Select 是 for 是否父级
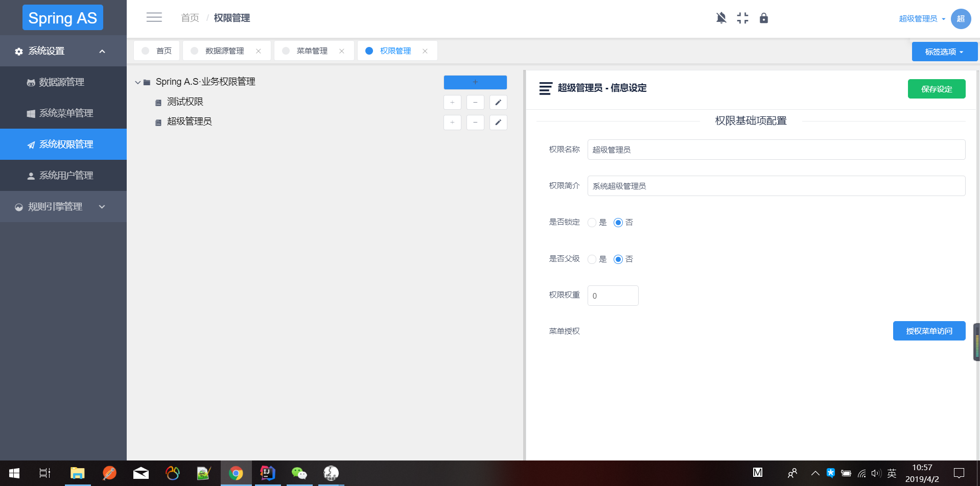This screenshot has width=980, height=486. (x=592, y=259)
